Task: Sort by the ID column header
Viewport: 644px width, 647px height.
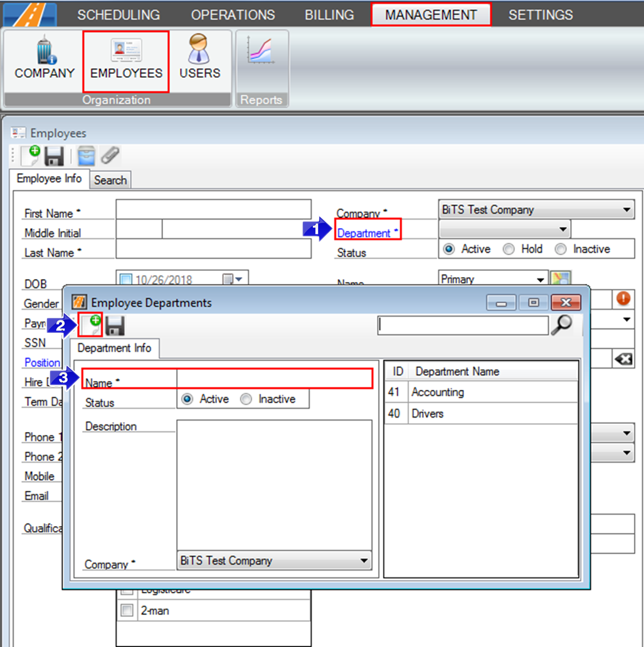Action: (x=397, y=371)
